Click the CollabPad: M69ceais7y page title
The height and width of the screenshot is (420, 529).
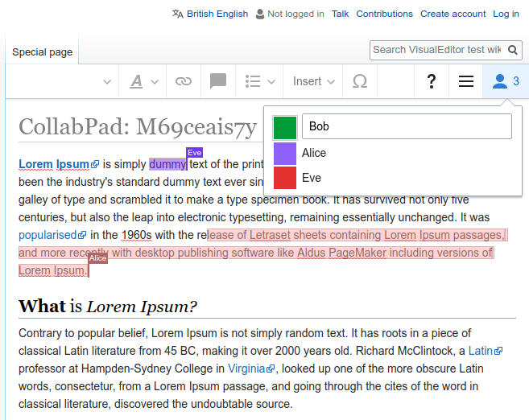point(138,127)
